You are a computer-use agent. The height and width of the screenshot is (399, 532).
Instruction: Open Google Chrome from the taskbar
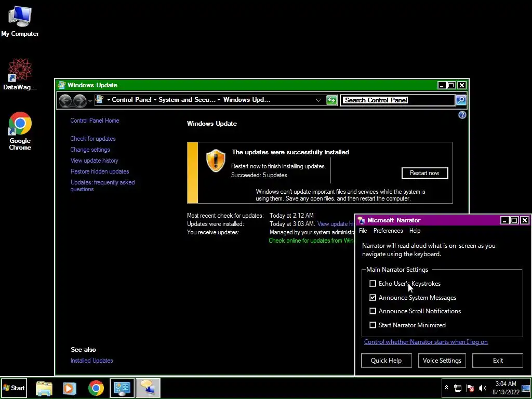[96, 388]
